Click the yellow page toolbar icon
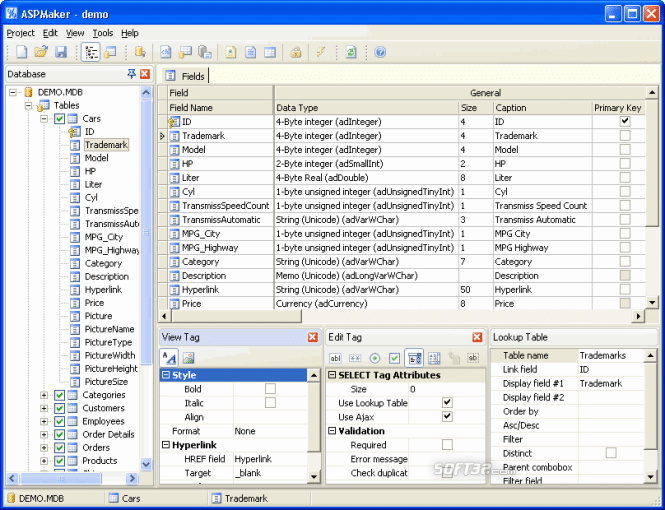This screenshot has width=665, height=510. click(231, 52)
